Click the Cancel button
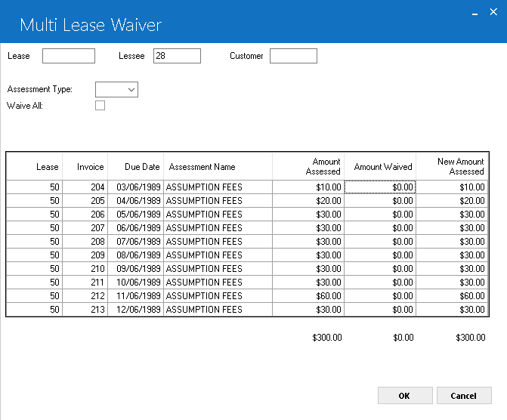Viewport: 507px width, 420px height. [464, 395]
